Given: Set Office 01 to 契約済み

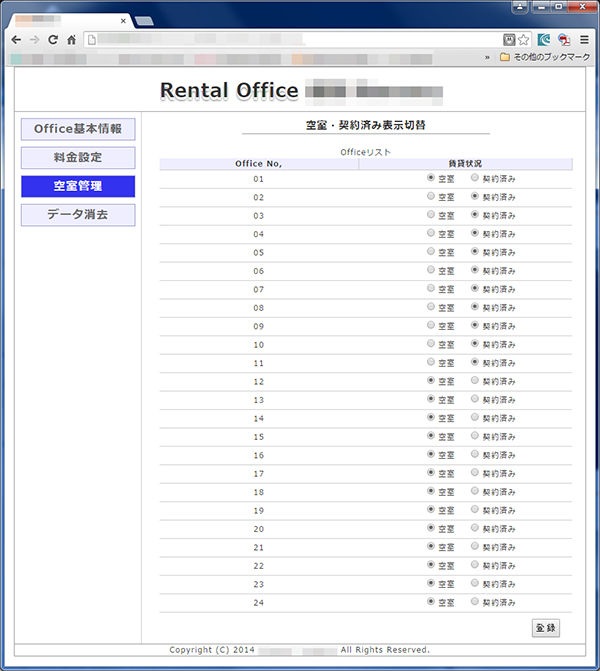Looking at the screenshot, I should coord(475,178).
